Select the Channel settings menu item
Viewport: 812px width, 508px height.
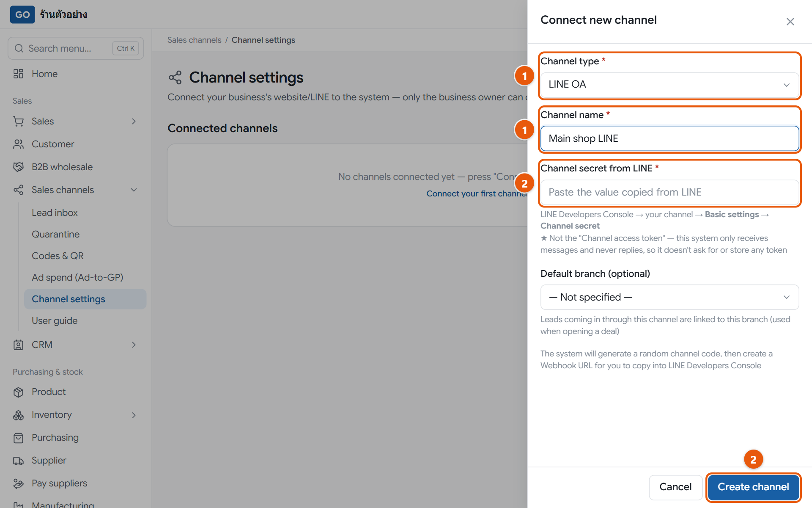85,299
